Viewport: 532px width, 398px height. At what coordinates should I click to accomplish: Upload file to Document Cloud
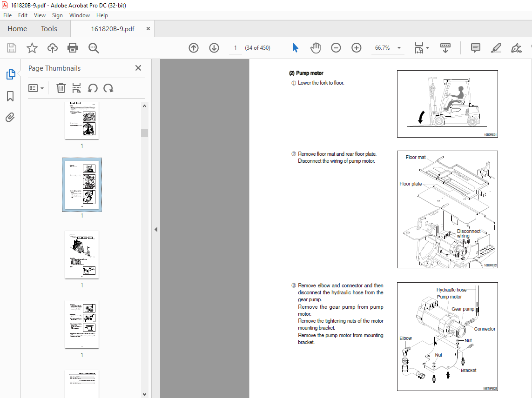[52, 48]
